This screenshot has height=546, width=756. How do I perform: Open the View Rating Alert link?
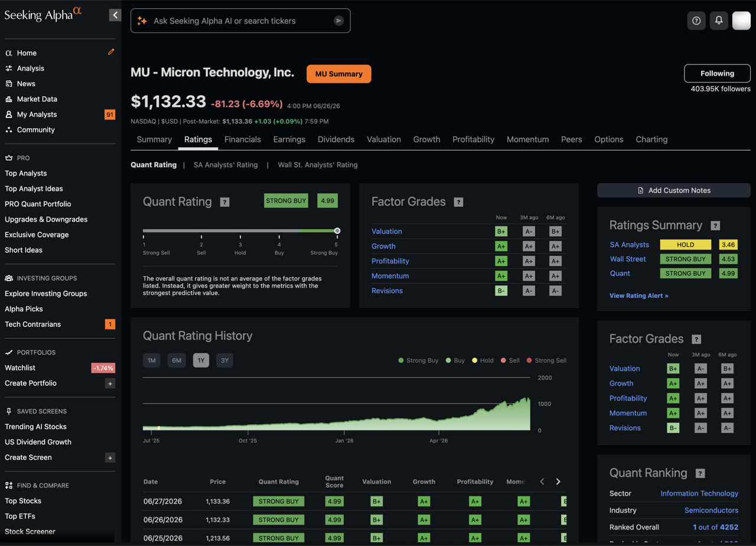click(639, 295)
